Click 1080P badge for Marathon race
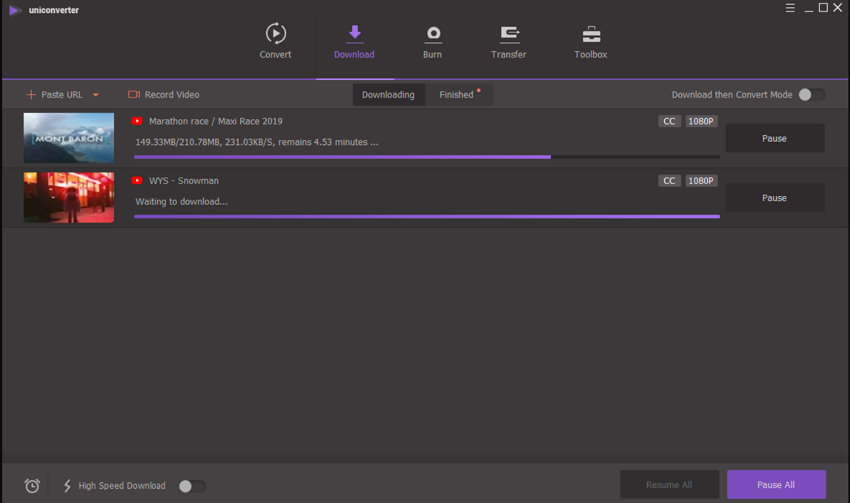This screenshot has width=850, height=503. (x=701, y=121)
